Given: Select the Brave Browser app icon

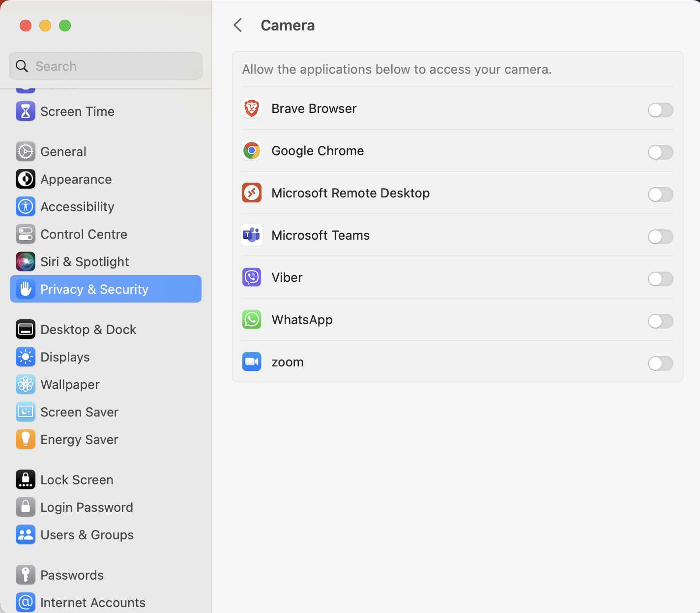Looking at the screenshot, I should tap(251, 109).
